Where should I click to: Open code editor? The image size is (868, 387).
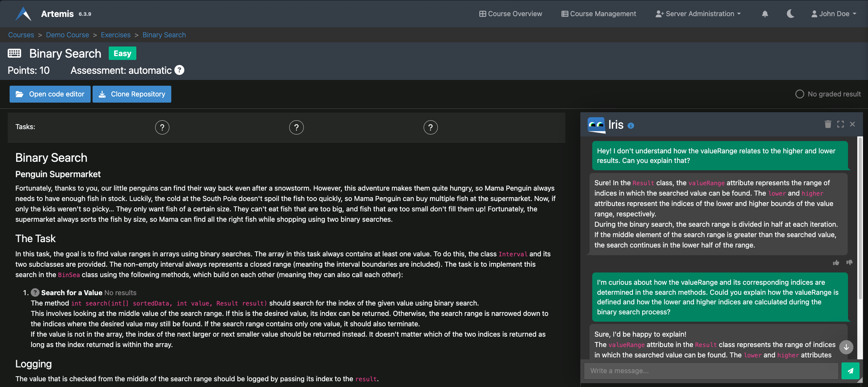[x=50, y=94]
